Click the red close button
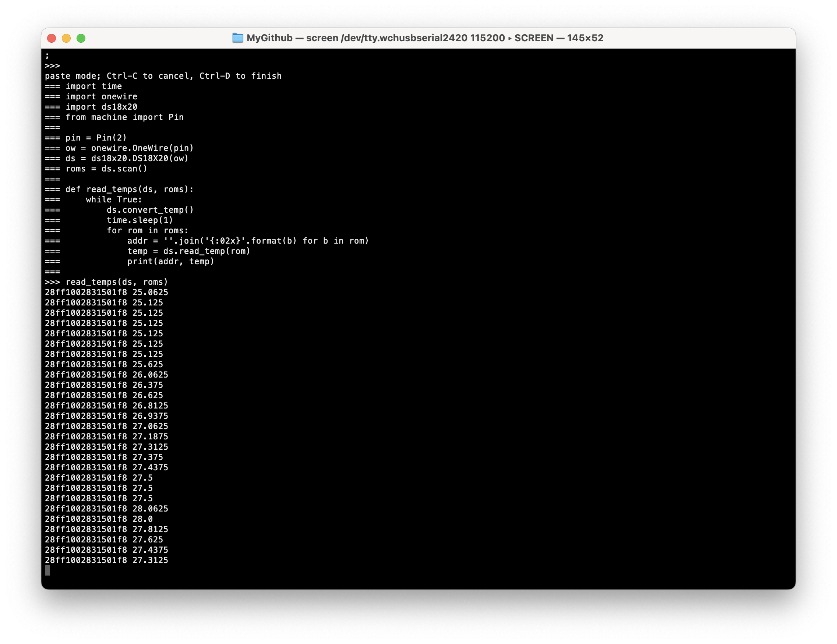 [52, 38]
